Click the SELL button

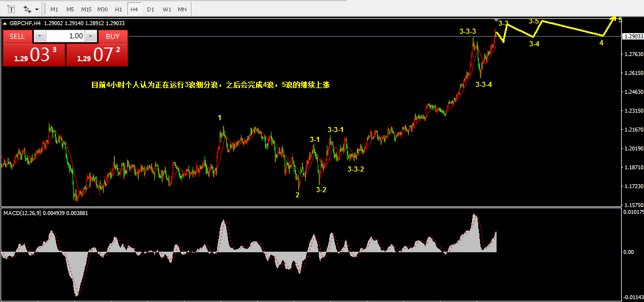click(17, 36)
